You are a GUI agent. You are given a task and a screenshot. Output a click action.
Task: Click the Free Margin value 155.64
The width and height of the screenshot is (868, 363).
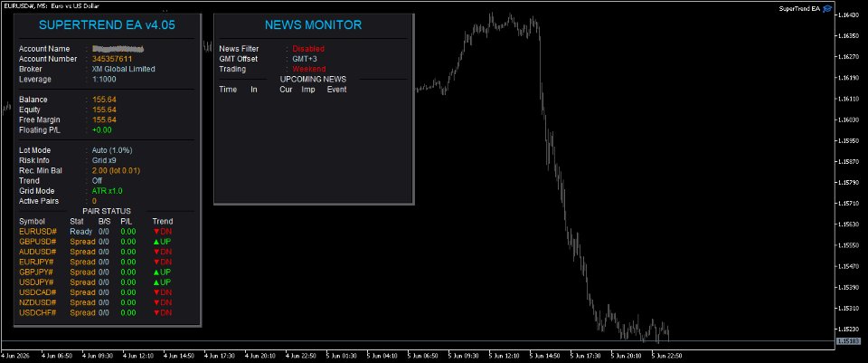(x=104, y=119)
